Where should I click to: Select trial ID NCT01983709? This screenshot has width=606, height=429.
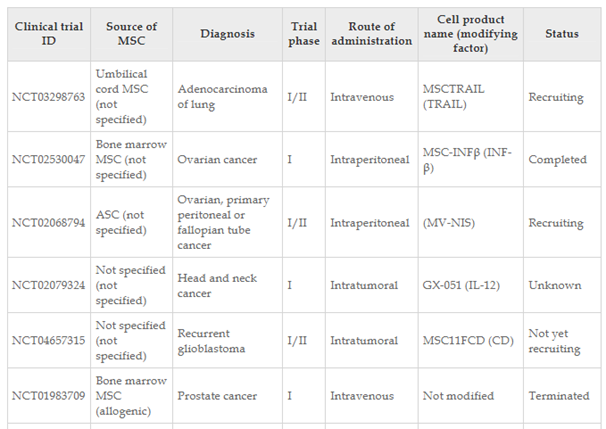48,396
